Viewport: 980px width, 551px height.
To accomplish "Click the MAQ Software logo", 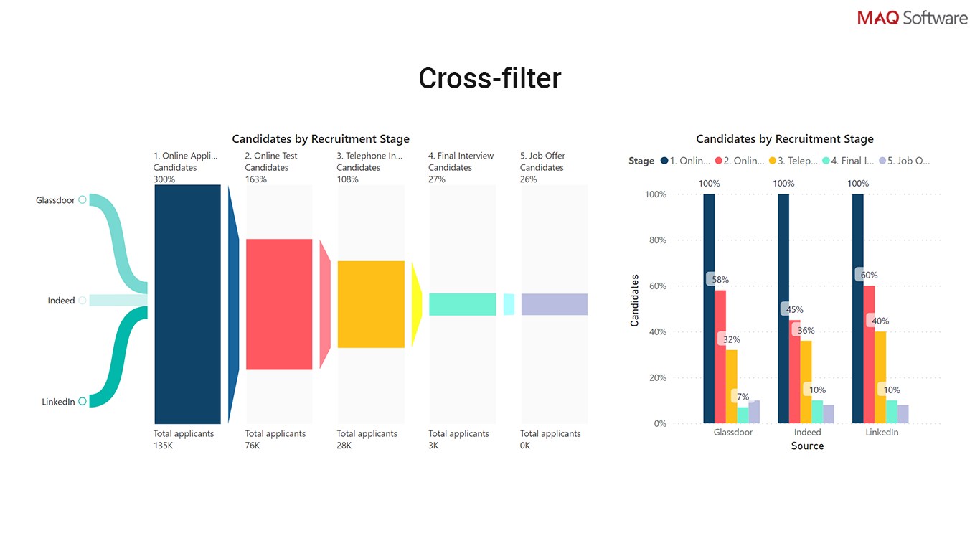I will tap(912, 18).
